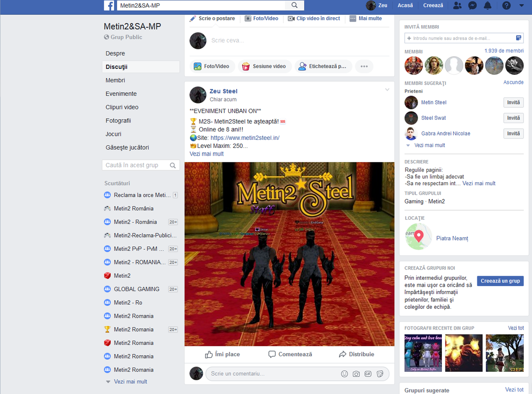This screenshot has width=532, height=394.
Task: Open Evenimente in left menu
Action: click(121, 94)
